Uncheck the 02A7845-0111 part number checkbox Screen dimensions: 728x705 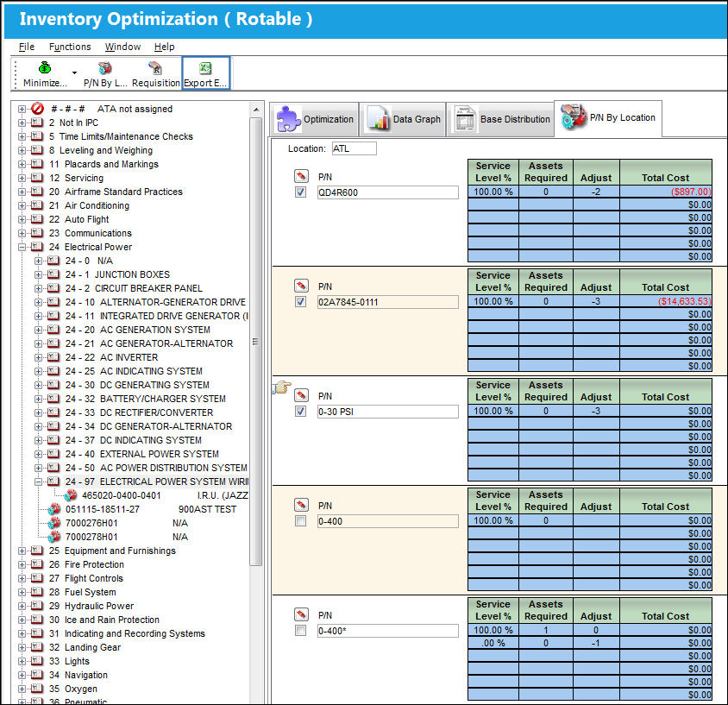tap(301, 302)
